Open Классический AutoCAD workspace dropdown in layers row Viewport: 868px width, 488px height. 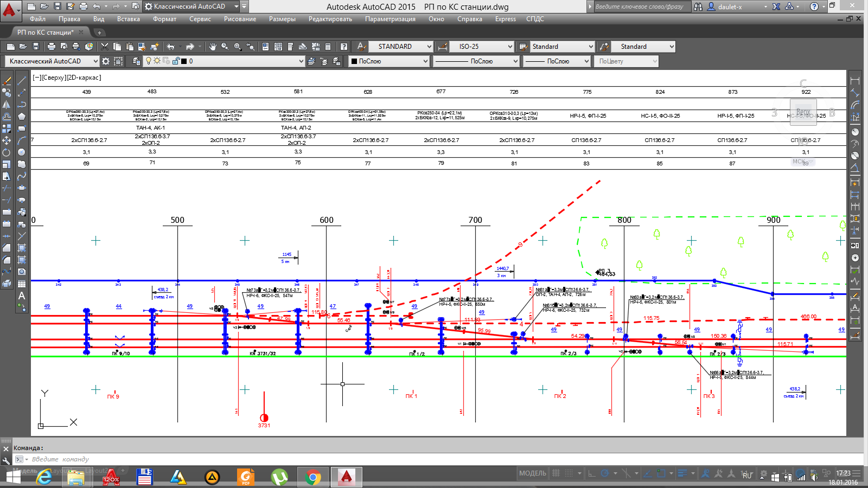click(x=52, y=61)
